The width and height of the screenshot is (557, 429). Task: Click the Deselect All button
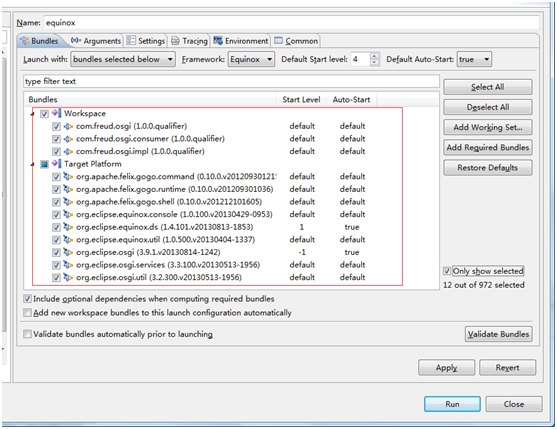[x=488, y=107]
